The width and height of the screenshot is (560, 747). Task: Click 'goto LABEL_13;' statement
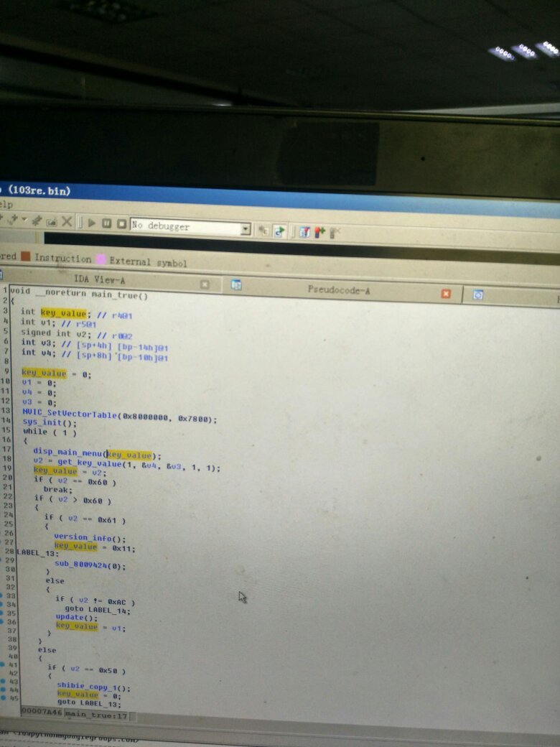point(89,702)
